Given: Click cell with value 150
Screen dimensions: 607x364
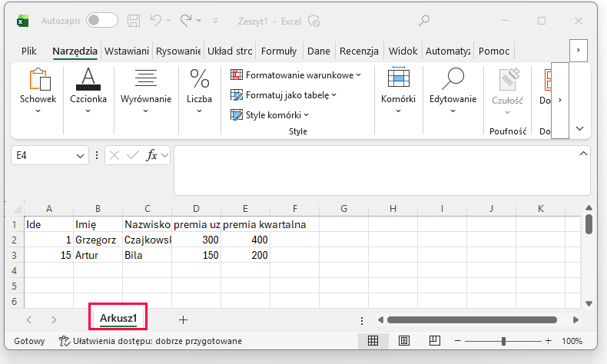Looking at the screenshot, I should tap(196, 255).
